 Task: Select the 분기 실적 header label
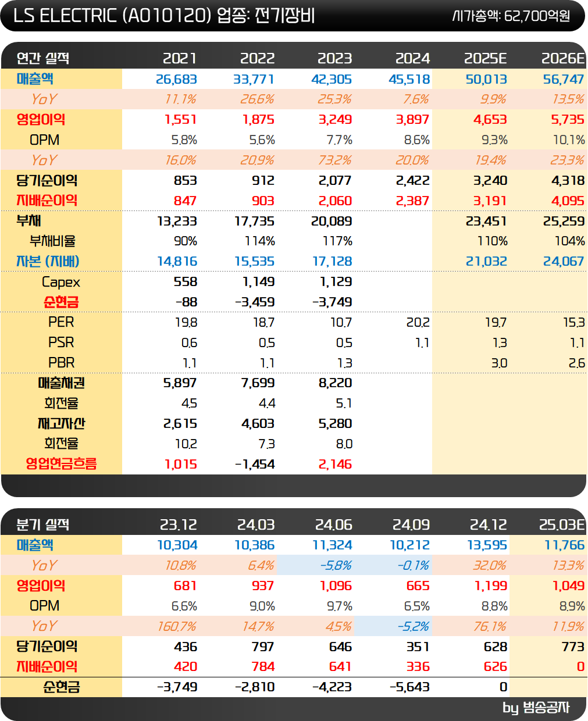click(x=42, y=524)
